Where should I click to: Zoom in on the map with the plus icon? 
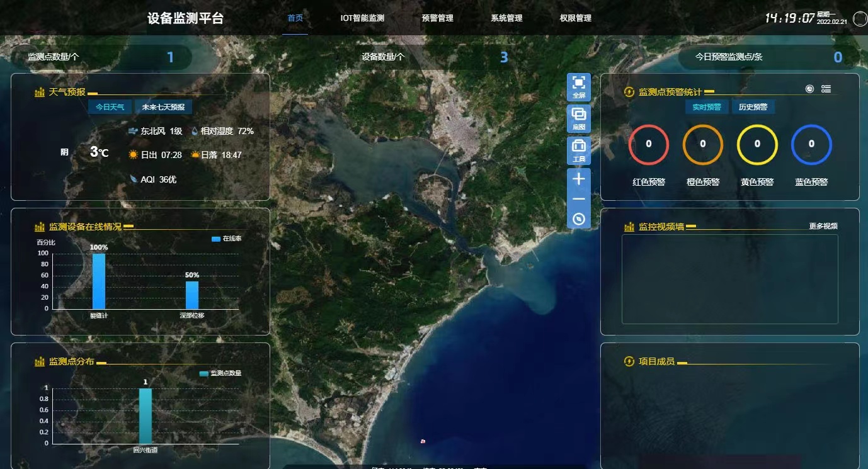click(x=578, y=179)
